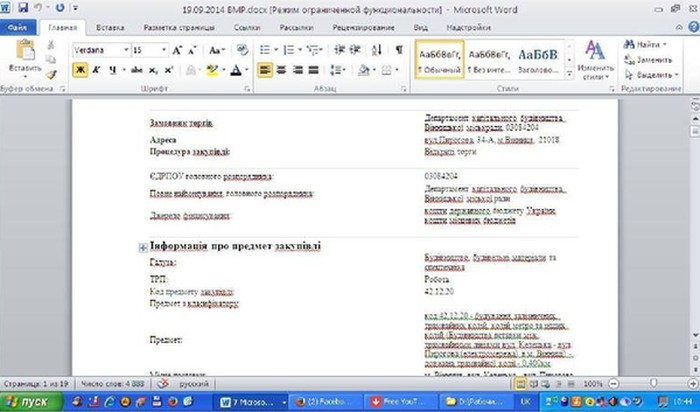Click the table move handle by Інформація heading

pyautogui.click(x=143, y=248)
